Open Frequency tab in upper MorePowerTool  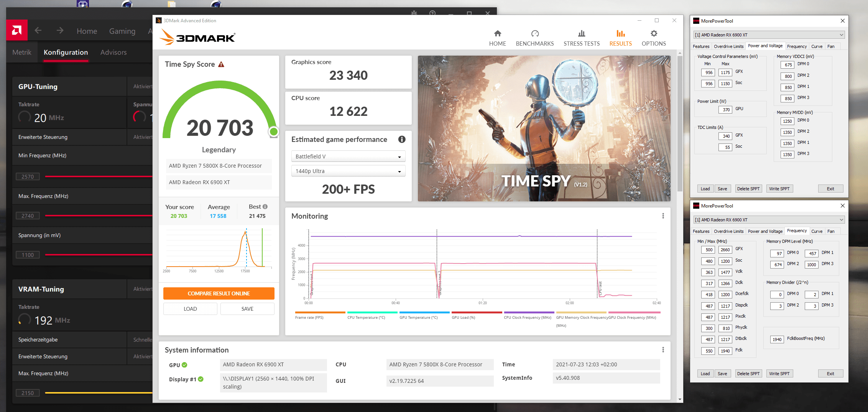point(797,46)
